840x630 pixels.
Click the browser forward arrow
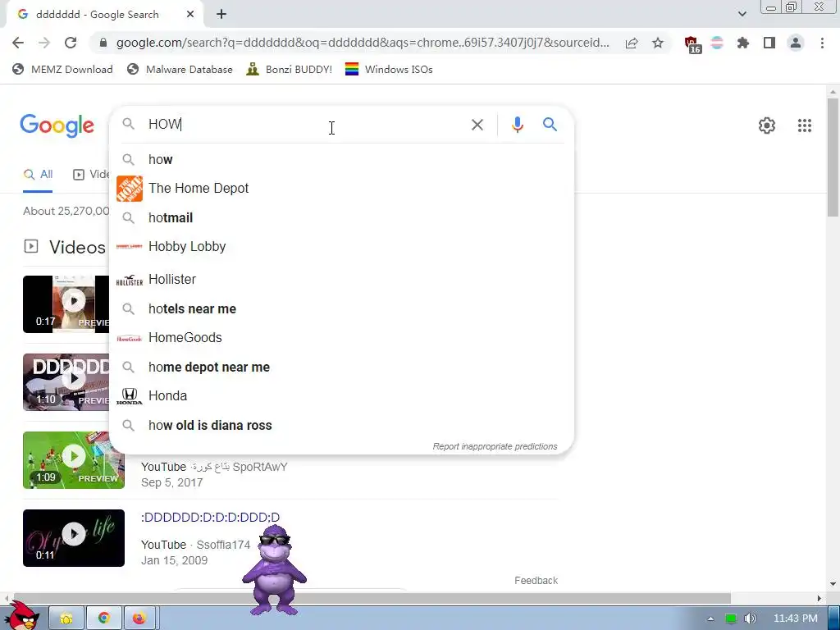point(44,43)
